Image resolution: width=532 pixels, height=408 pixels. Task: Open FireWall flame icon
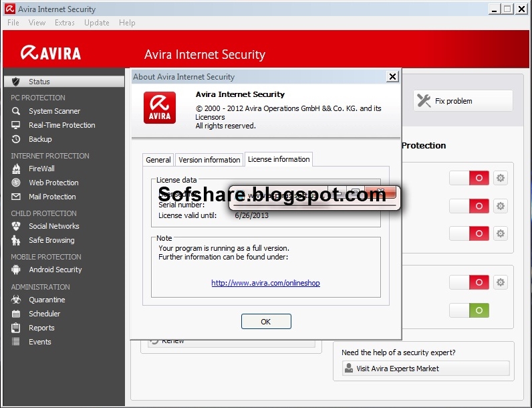pos(15,169)
